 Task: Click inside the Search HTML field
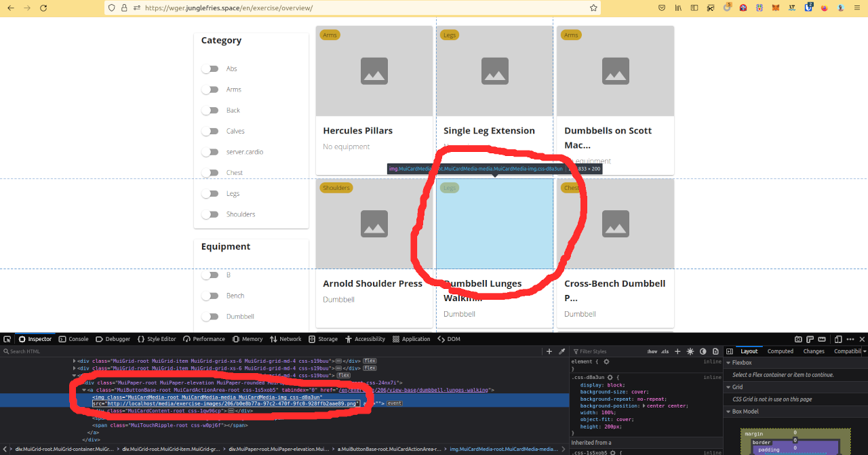(x=41, y=351)
